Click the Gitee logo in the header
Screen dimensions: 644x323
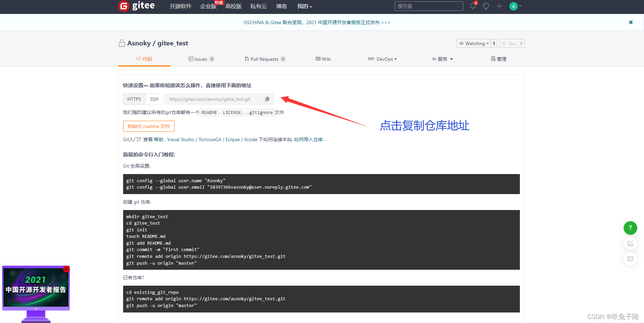click(136, 6)
